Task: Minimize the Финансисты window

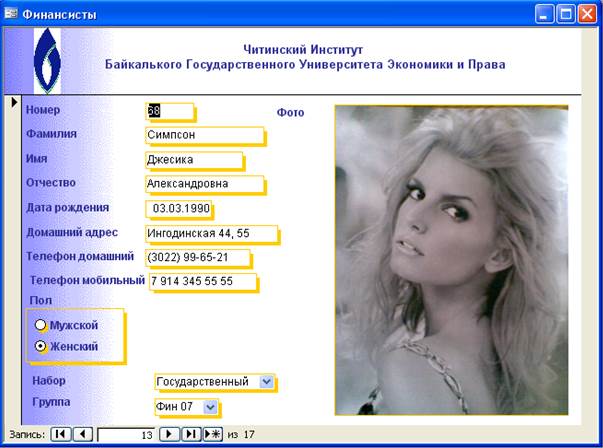Action: coord(545,14)
